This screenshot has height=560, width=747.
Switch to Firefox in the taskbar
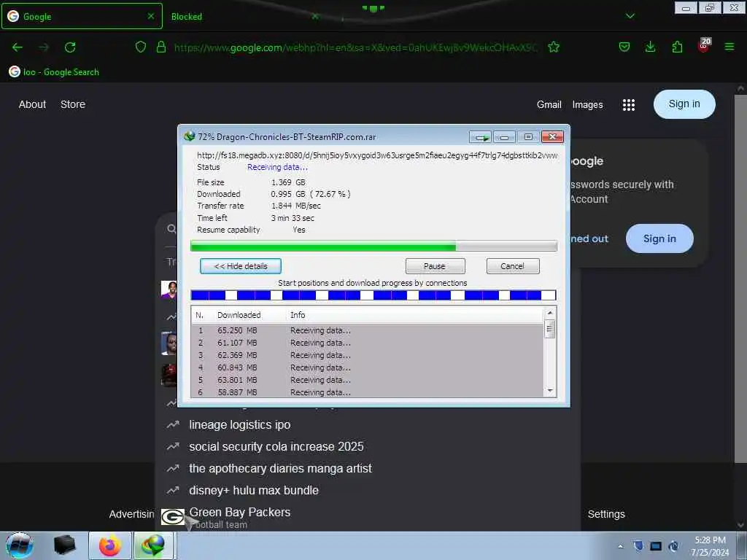(x=110, y=545)
